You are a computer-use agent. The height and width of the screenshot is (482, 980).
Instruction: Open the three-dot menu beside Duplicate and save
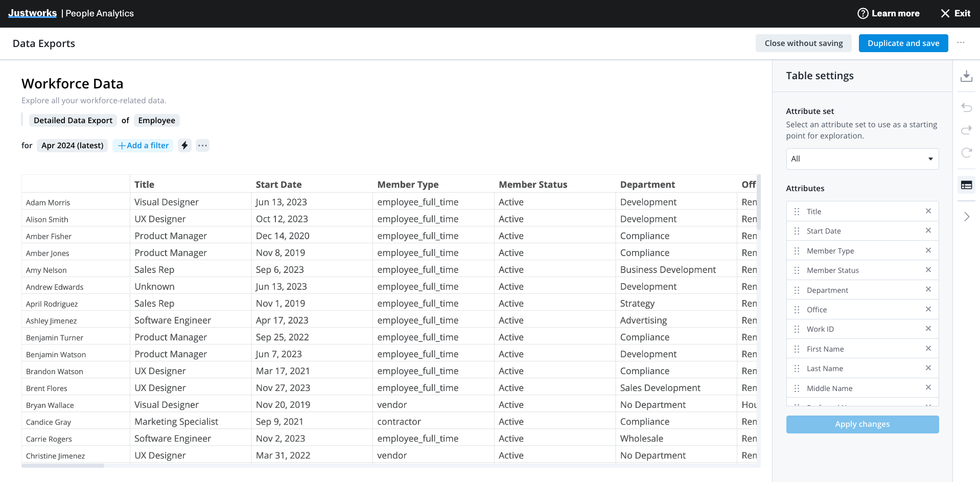pos(961,43)
